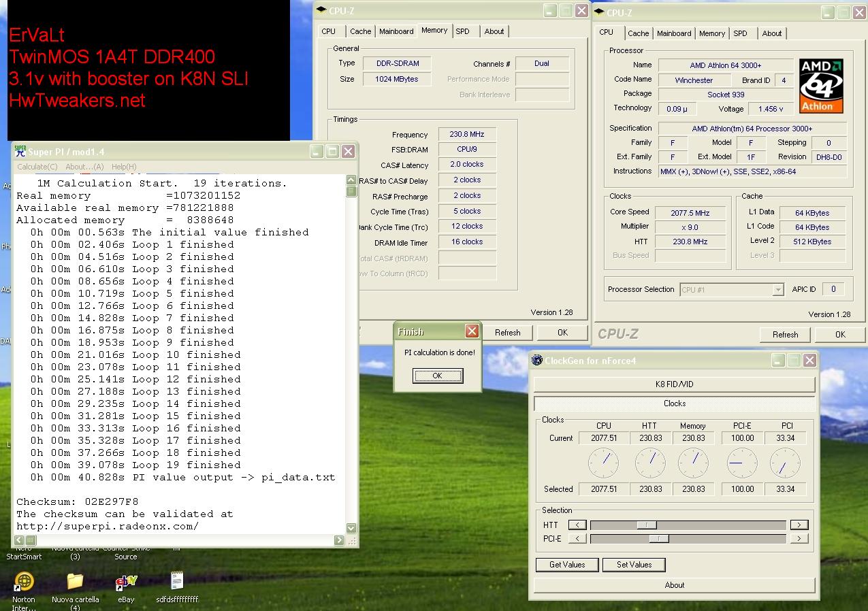This screenshot has width=868, height=611.
Task: Click the 2.0 clocks CAS# Latency value
Action: [x=467, y=165]
